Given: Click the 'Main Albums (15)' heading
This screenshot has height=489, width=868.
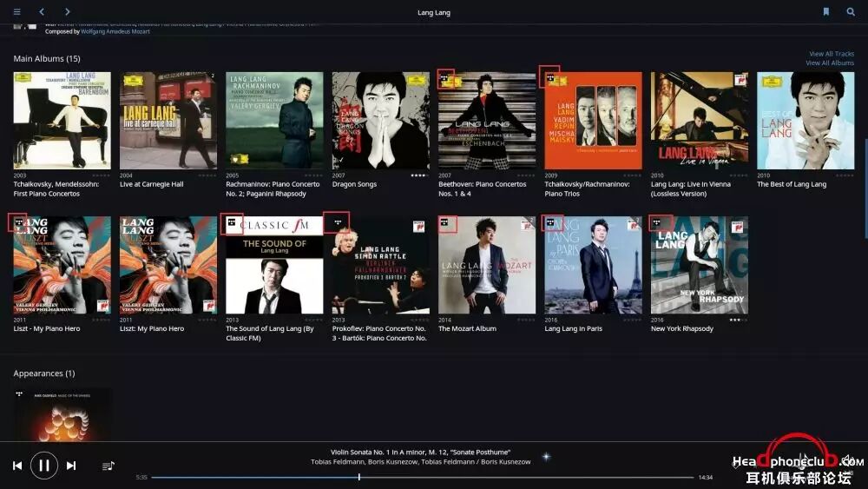Looking at the screenshot, I should click(47, 58).
